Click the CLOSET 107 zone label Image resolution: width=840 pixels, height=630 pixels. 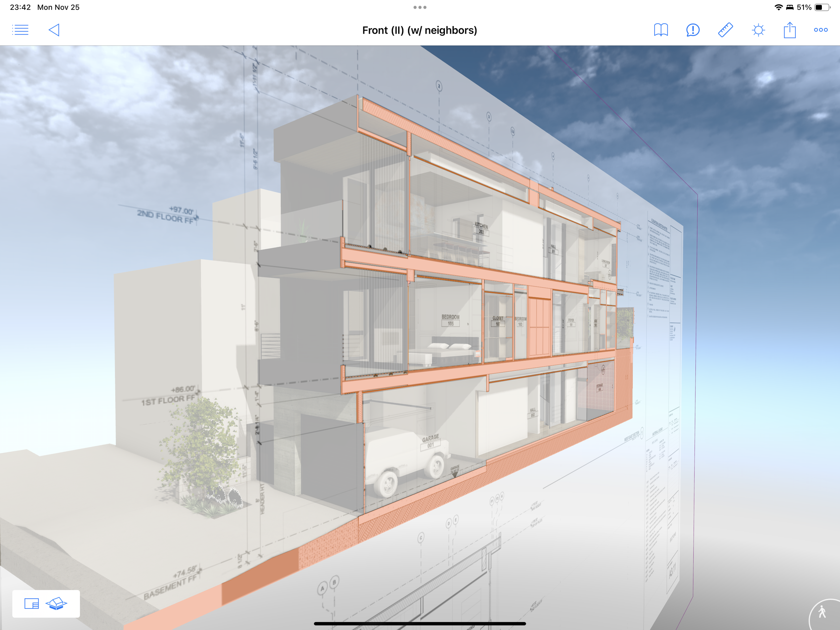[x=498, y=321]
